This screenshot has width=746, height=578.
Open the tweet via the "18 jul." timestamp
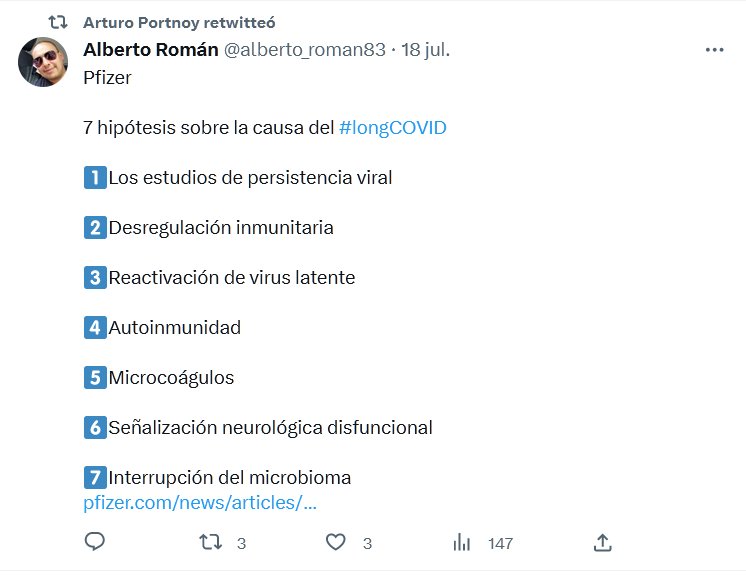(425, 50)
